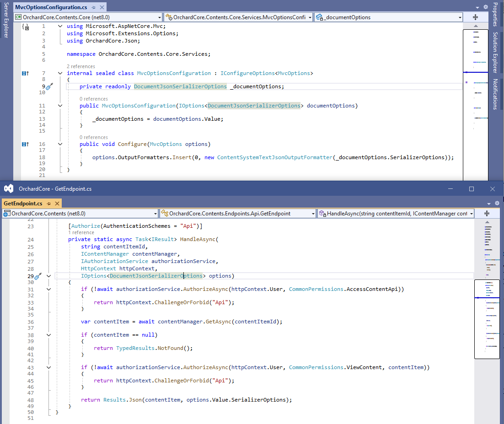Minimize the OrchardCore - GetEndpoint.cs window

click(450, 189)
